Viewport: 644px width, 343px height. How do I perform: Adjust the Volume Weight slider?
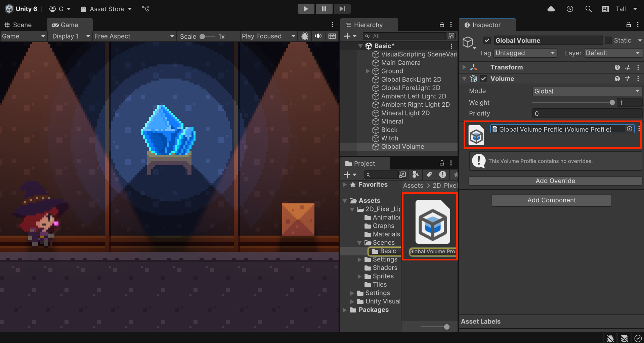[612, 103]
